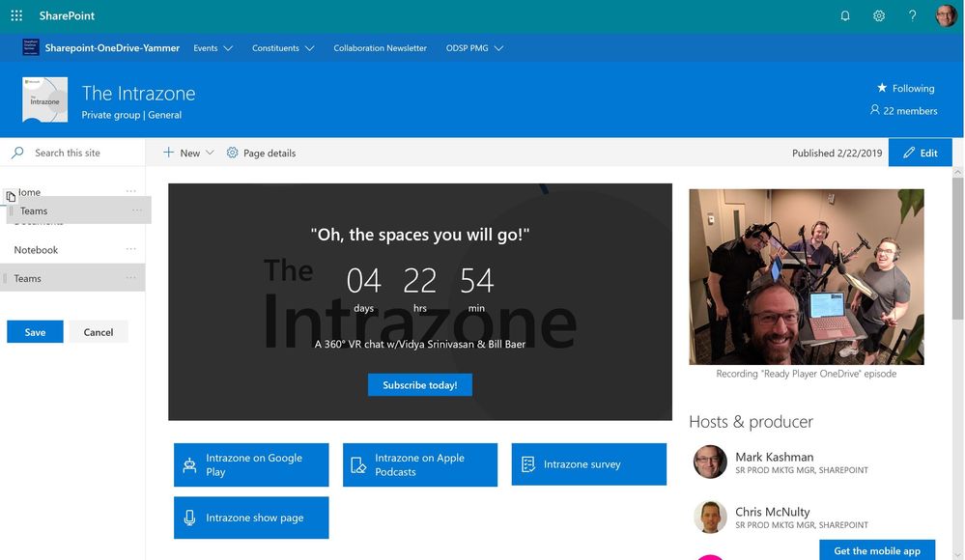Click The Intrazone site logo
The height and width of the screenshot is (560, 965).
point(45,99)
